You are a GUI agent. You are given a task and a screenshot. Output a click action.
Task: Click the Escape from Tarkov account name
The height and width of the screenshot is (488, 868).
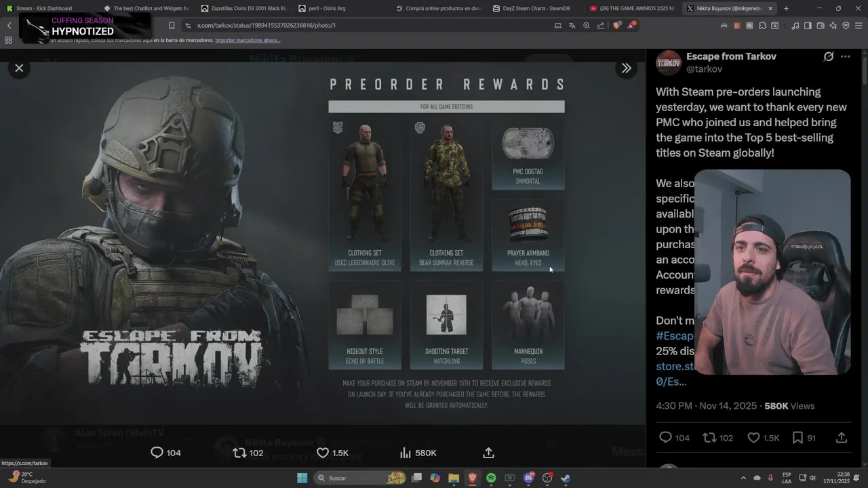[x=731, y=56]
